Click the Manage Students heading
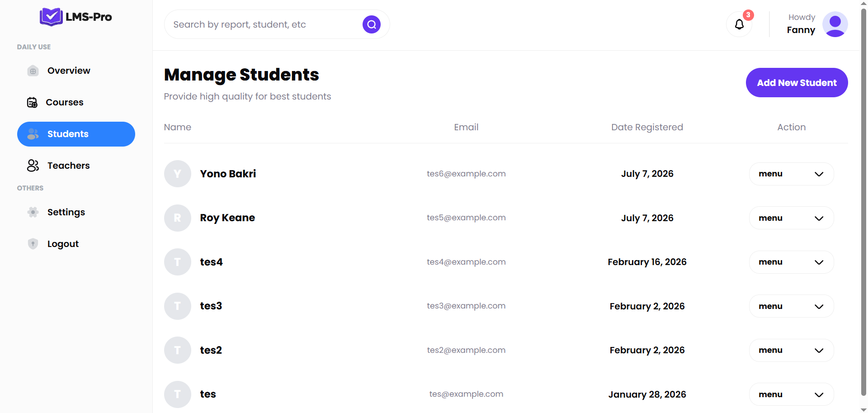The width and height of the screenshot is (868, 413). point(241,75)
